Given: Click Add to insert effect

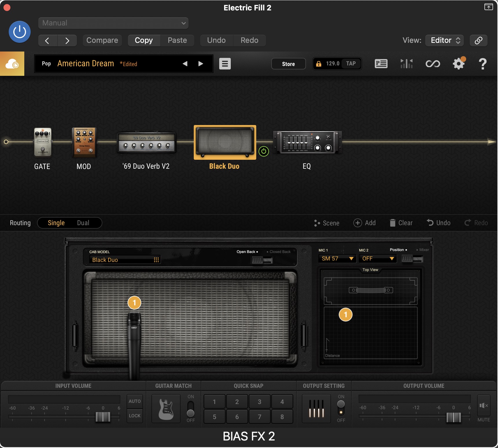Looking at the screenshot, I should pos(365,223).
